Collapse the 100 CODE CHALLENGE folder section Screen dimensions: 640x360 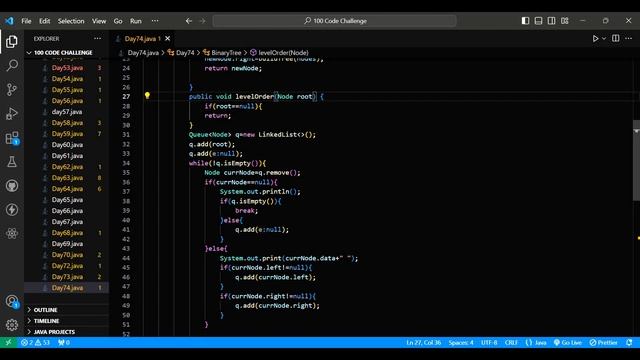click(x=63, y=53)
